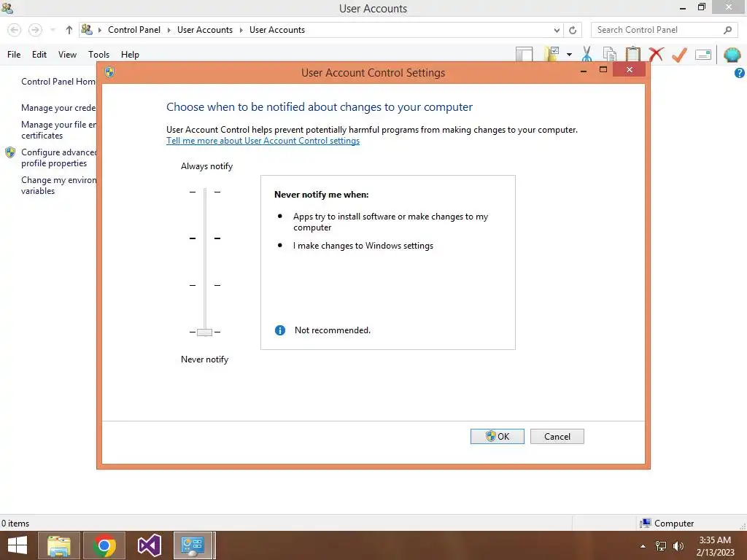
Task: Open File Explorer from the taskbar
Action: [59, 545]
